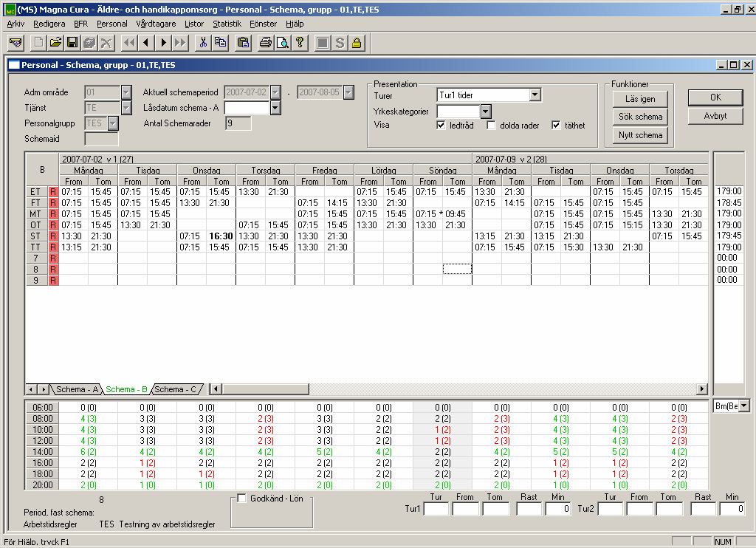Click the Copy toolbar icon

[220, 43]
